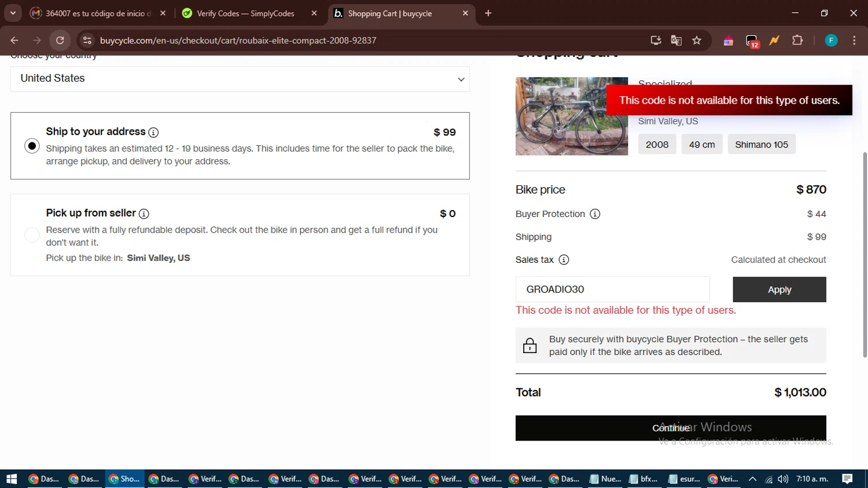Open the orange lightning extension icon
Viewport: 868px width, 488px height.
(774, 40)
